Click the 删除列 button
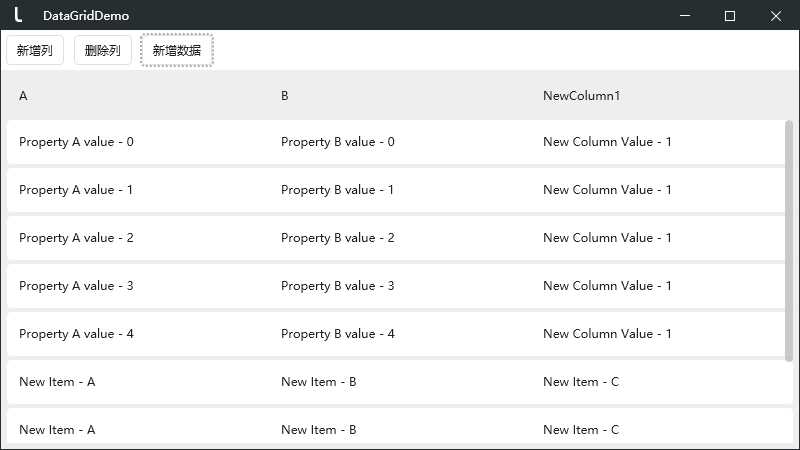800x450 pixels. [x=103, y=51]
